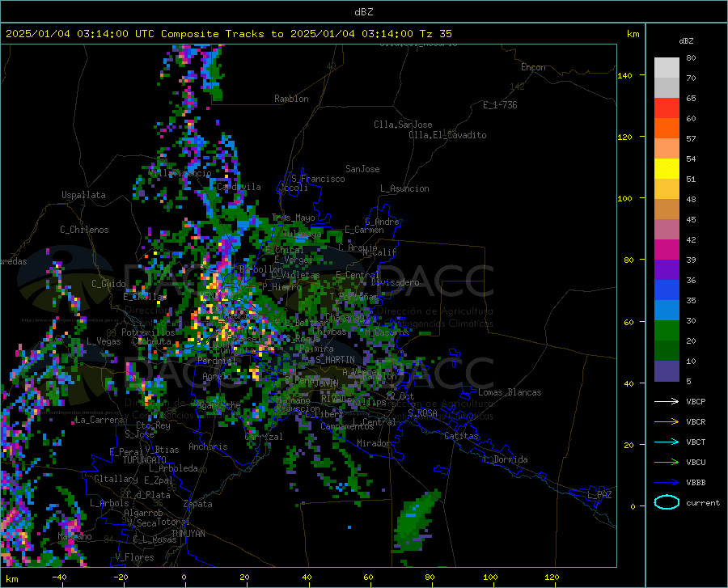This screenshot has height=588, width=728.
Task: Select the yellow 51-54 dBZ swatch
Action: 667,169
